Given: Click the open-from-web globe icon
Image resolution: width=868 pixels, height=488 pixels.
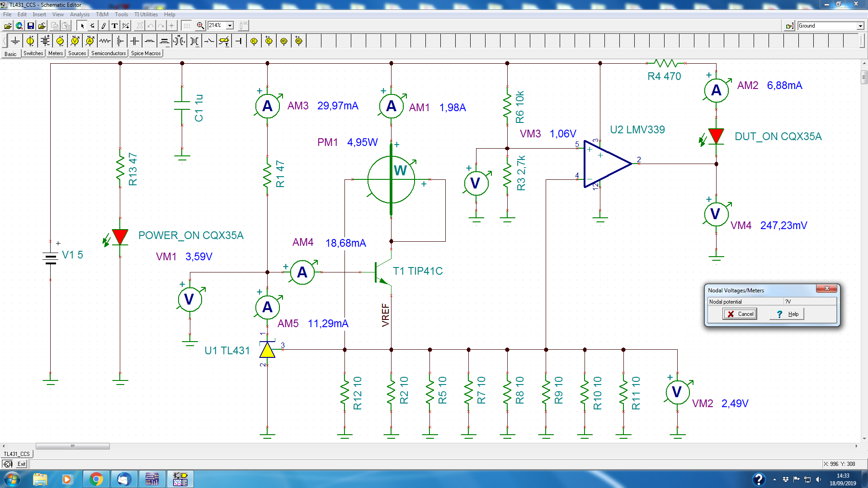Looking at the screenshot, I should pyautogui.click(x=19, y=26).
